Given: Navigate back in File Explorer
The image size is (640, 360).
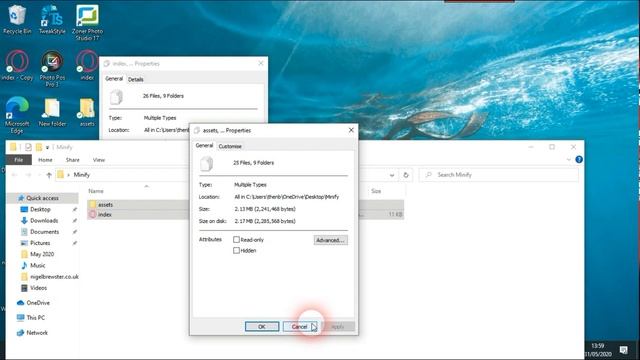Looking at the screenshot, I should coord(14,175).
